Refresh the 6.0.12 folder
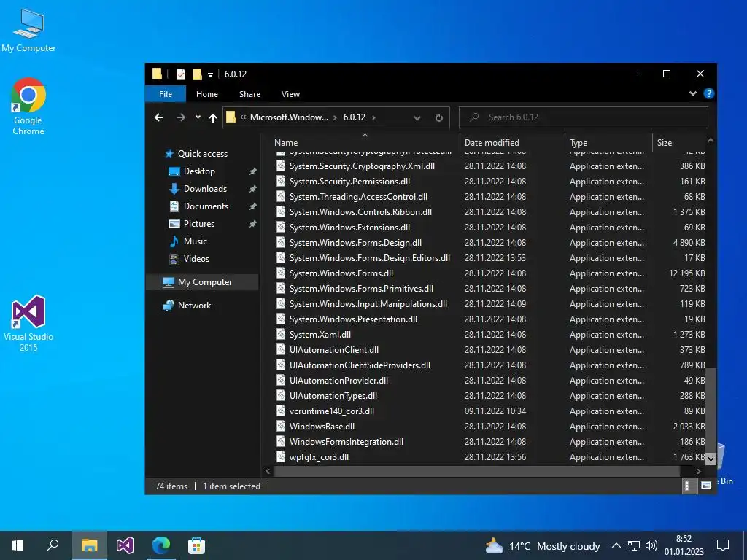Screen dimensions: 747x560 (438, 117)
